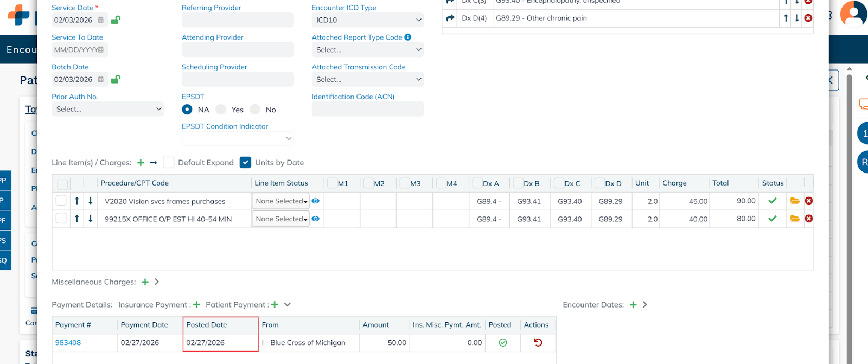Uncheck the Units by Date checkbox
868x364 pixels.
245,163
